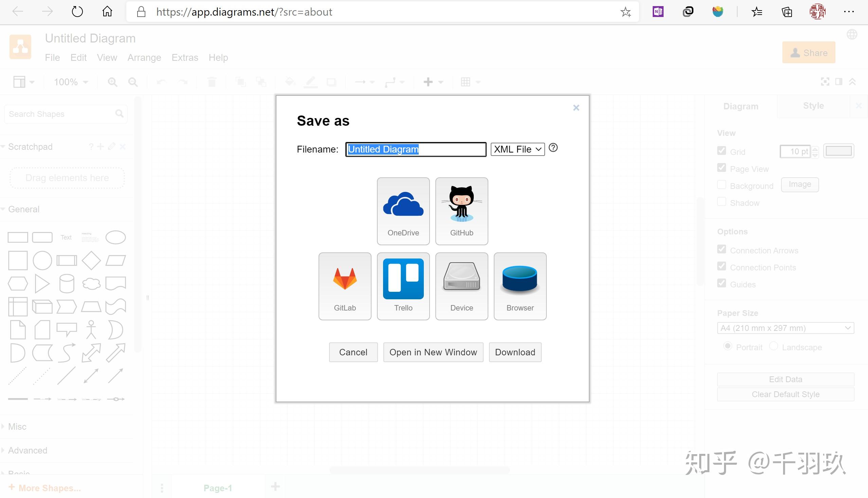This screenshot has height=498, width=868.
Task: Expand the Misc shapes section
Action: (x=17, y=427)
